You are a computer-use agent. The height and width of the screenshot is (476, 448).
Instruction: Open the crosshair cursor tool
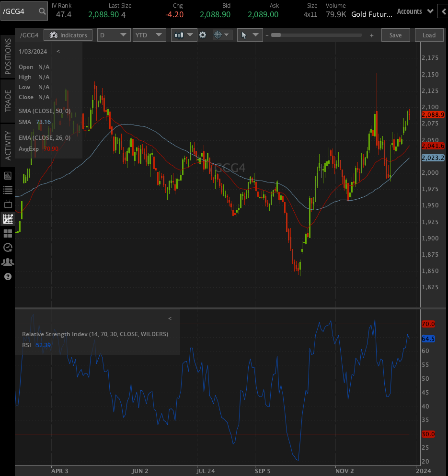[x=218, y=34]
